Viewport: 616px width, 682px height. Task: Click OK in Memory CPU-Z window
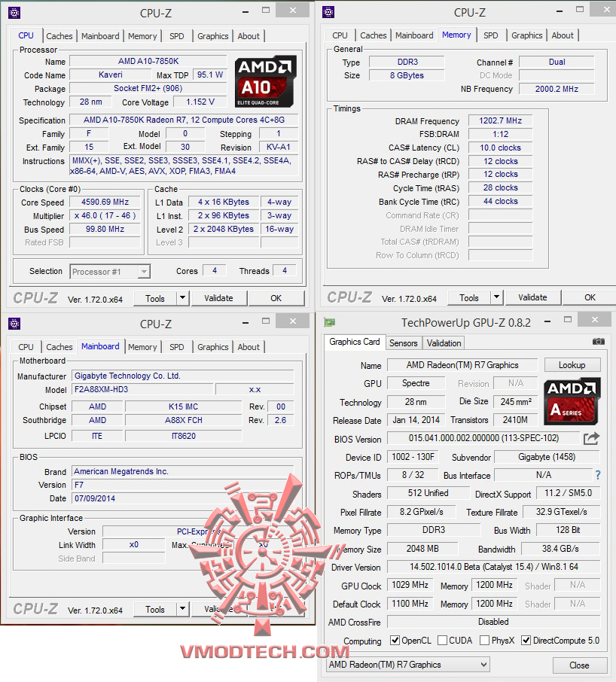click(x=590, y=297)
